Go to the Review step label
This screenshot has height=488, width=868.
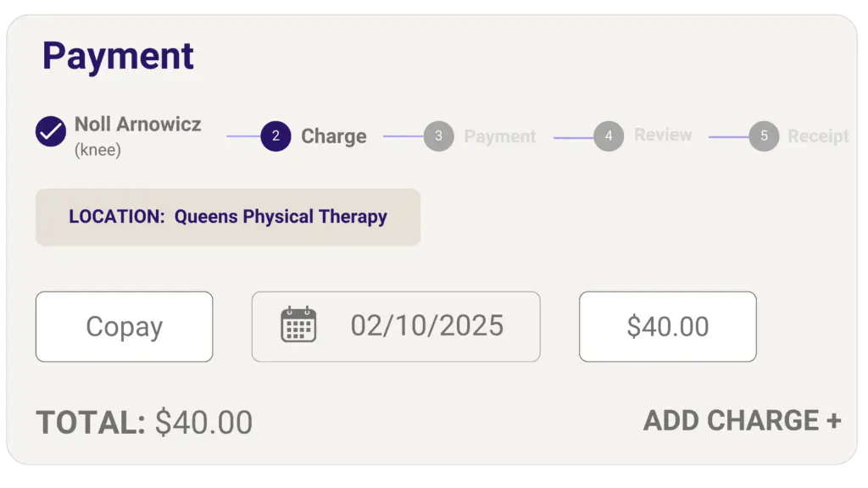[663, 135]
